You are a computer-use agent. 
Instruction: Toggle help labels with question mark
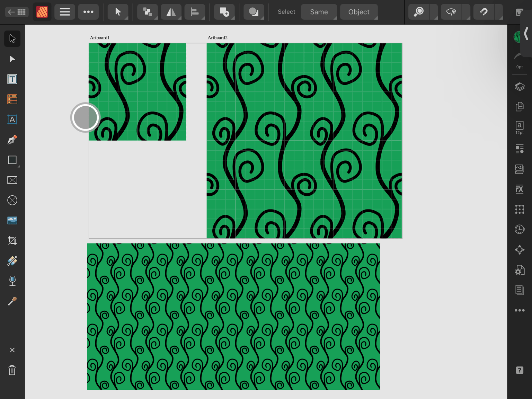(x=520, y=370)
